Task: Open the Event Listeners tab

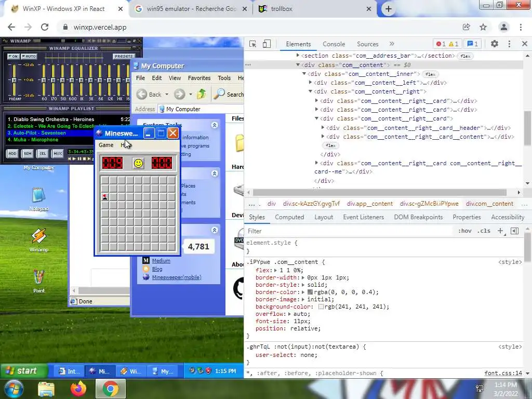Action: pos(363,217)
